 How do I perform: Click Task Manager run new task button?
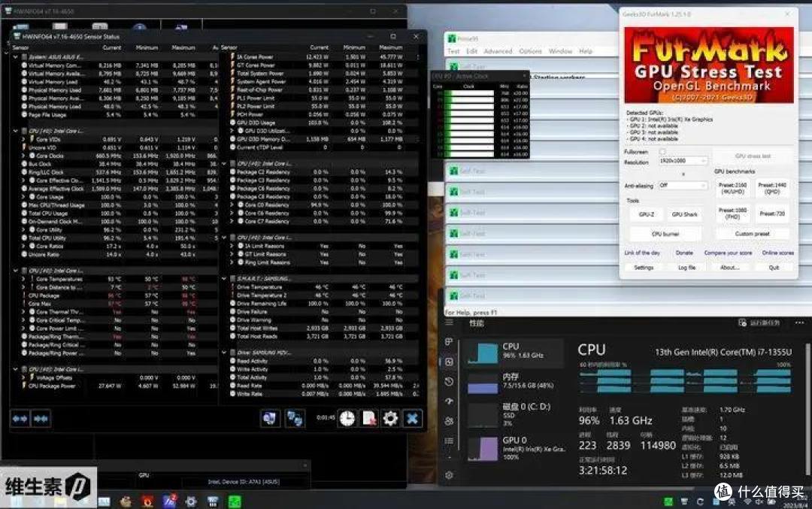[759, 323]
